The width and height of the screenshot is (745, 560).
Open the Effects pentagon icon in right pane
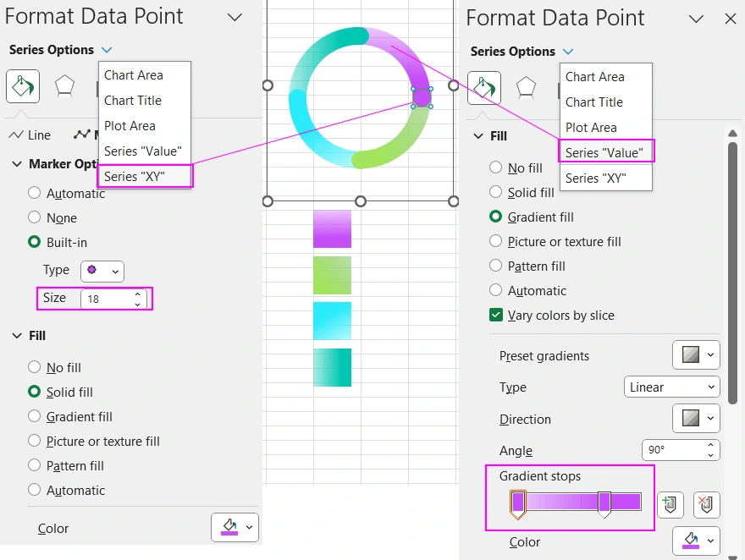527,87
